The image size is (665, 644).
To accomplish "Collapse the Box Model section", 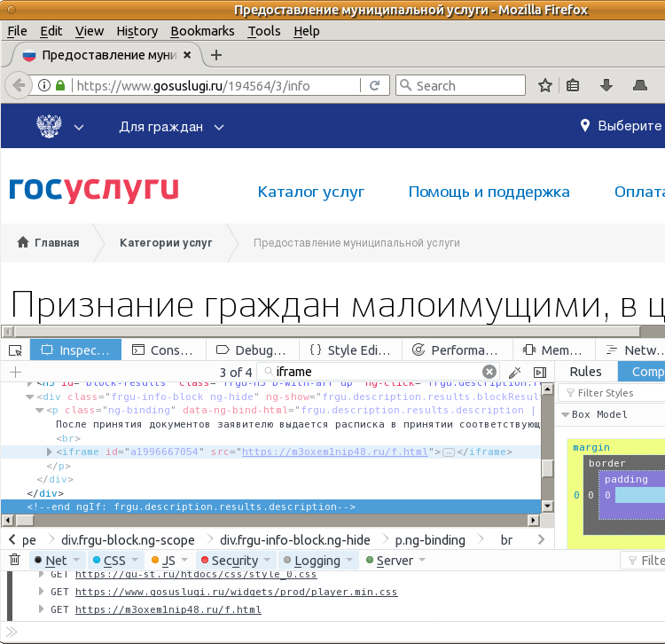I will click(x=566, y=415).
